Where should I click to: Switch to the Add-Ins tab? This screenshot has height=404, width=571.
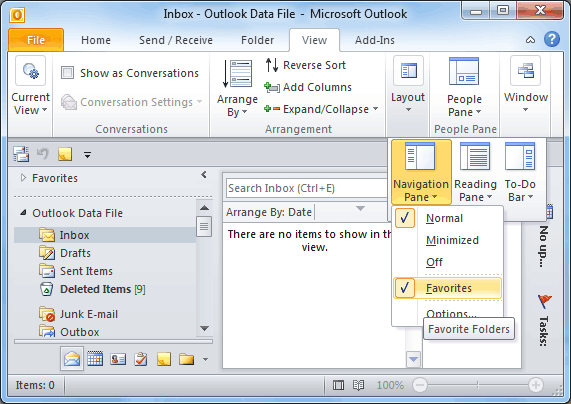(375, 40)
